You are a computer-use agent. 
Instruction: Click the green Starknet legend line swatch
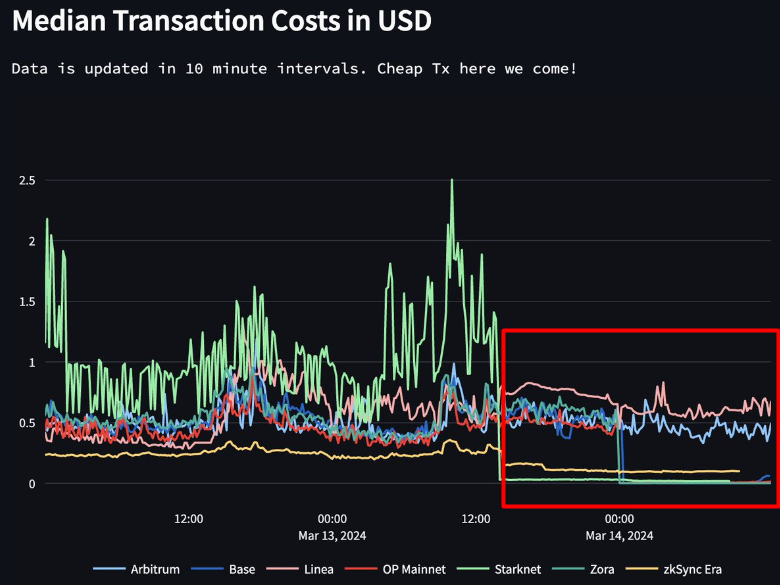pos(473,569)
